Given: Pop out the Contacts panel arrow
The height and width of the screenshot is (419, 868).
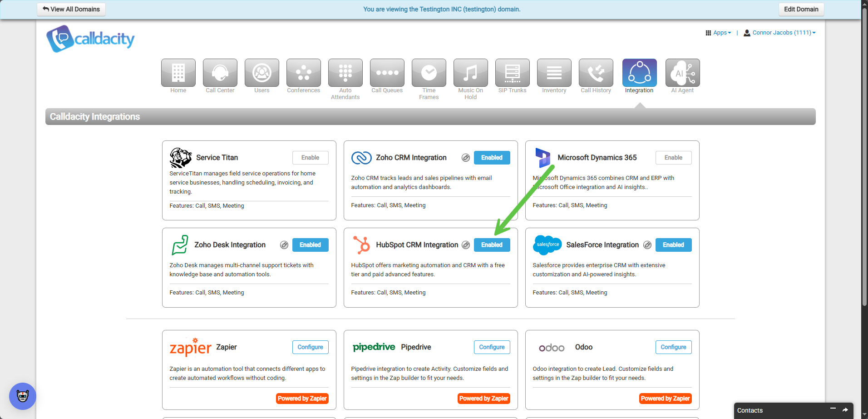Looking at the screenshot, I should click(x=845, y=410).
